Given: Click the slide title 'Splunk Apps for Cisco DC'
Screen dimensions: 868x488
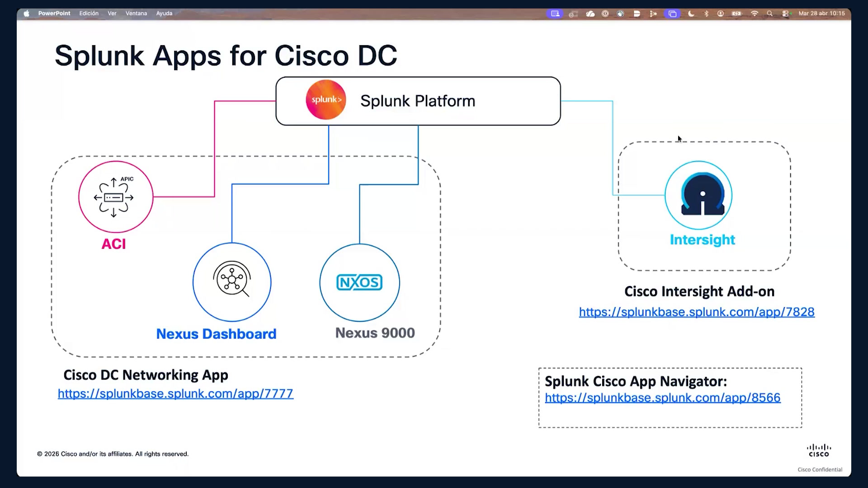Looking at the screenshot, I should (226, 56).
